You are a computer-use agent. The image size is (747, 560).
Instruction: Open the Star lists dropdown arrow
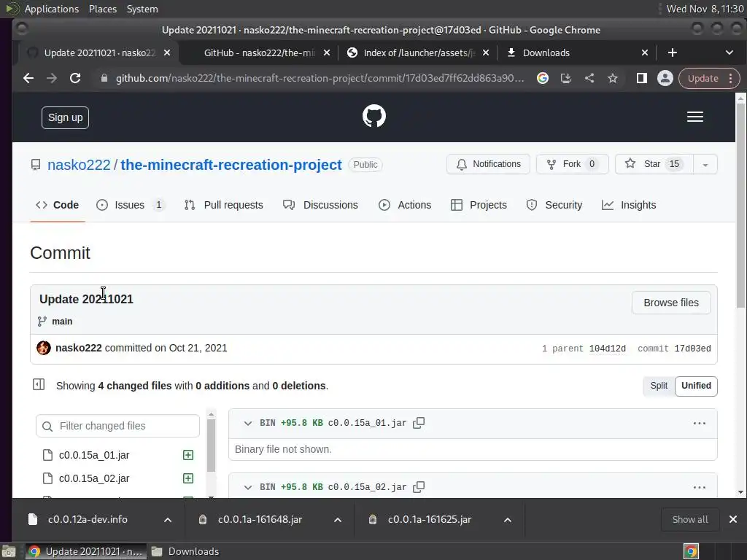(705, 164)
